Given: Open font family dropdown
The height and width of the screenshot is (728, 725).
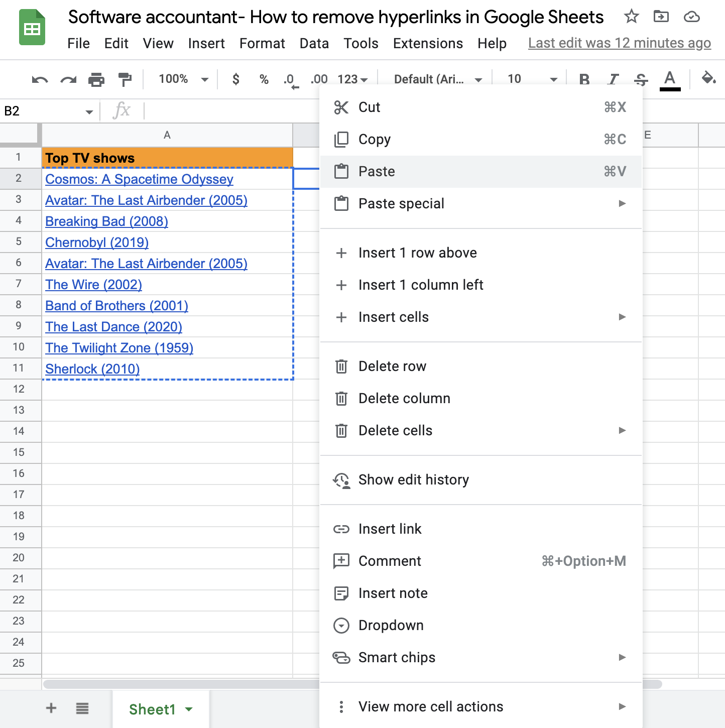Looking at the screenshot, I should (438, 79).
